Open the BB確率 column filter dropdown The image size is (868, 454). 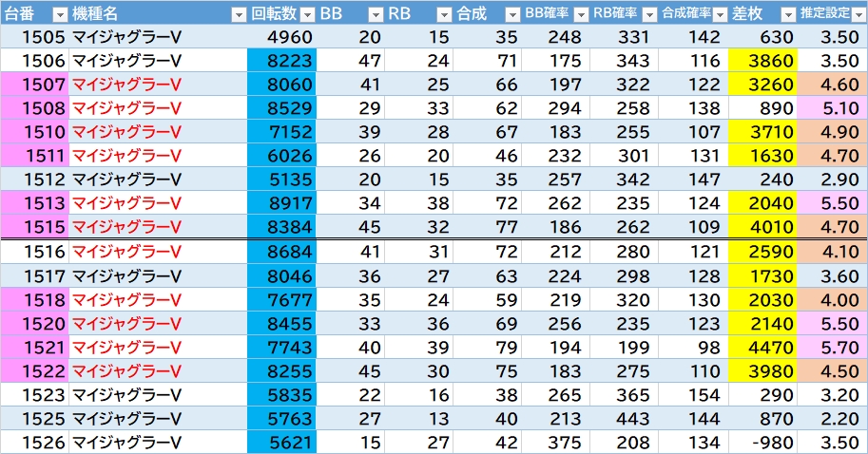point(581,14)
